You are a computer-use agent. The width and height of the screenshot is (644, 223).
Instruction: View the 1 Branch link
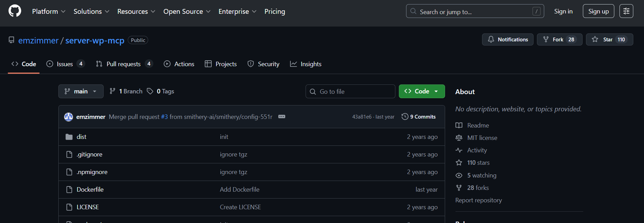[x=126, y=91]
